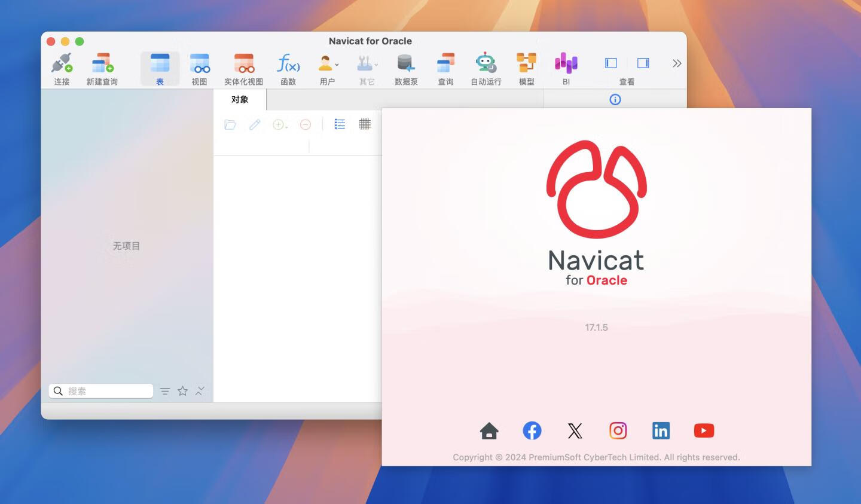Open the YouTube link icon
This screenshot has height=504, width=861.
[704, 430]
